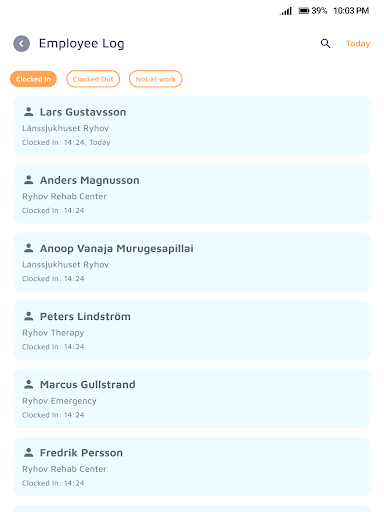
Task: Click person icon beside Fredrik Persson
Action: [29, 452]
